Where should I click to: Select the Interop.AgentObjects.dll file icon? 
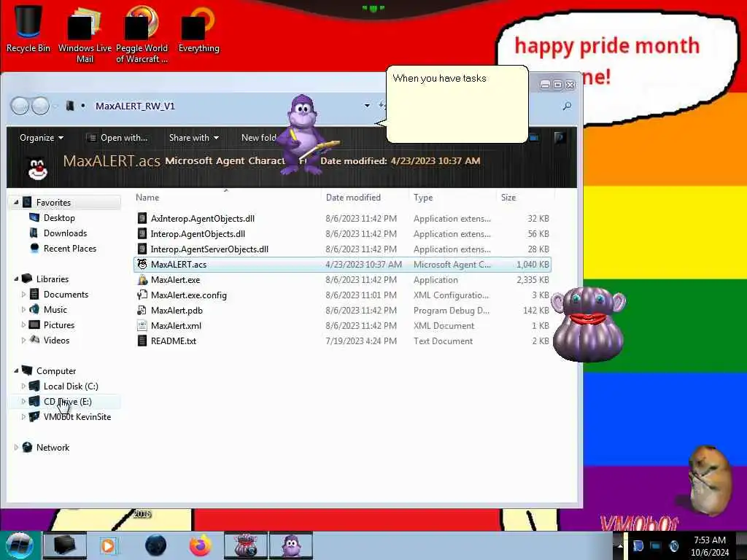142,234
